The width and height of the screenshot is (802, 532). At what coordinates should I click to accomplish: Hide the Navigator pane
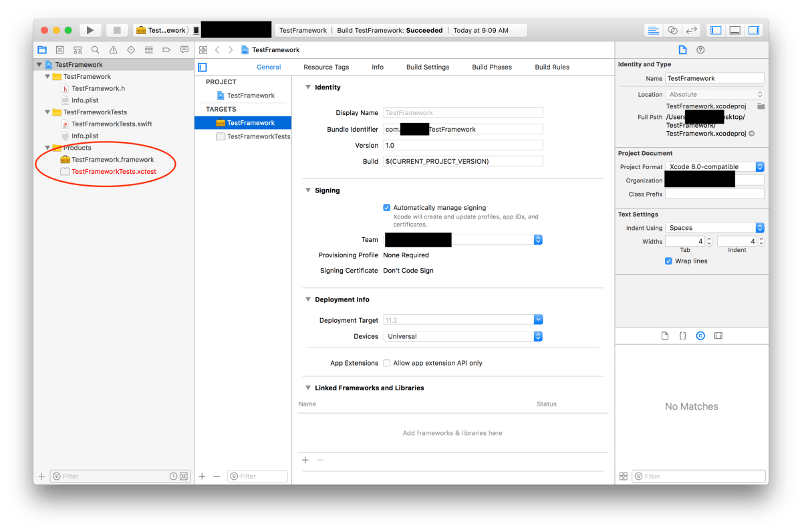click(x=716, y=30)
